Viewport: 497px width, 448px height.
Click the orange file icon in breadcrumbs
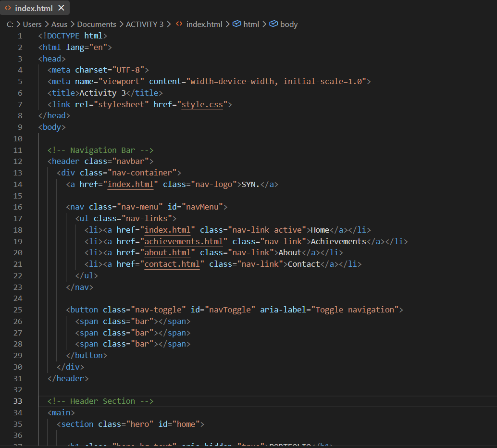point(179,24)
